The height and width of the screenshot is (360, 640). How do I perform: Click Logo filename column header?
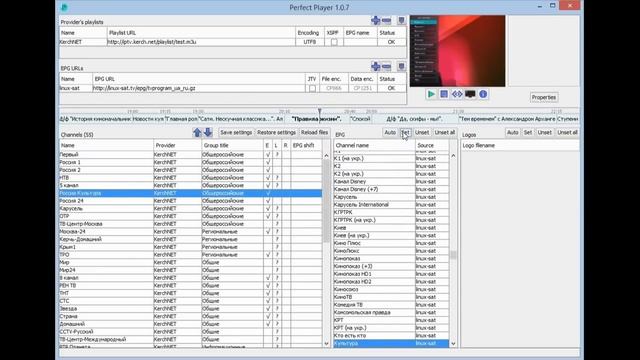[x=520, y=145]
